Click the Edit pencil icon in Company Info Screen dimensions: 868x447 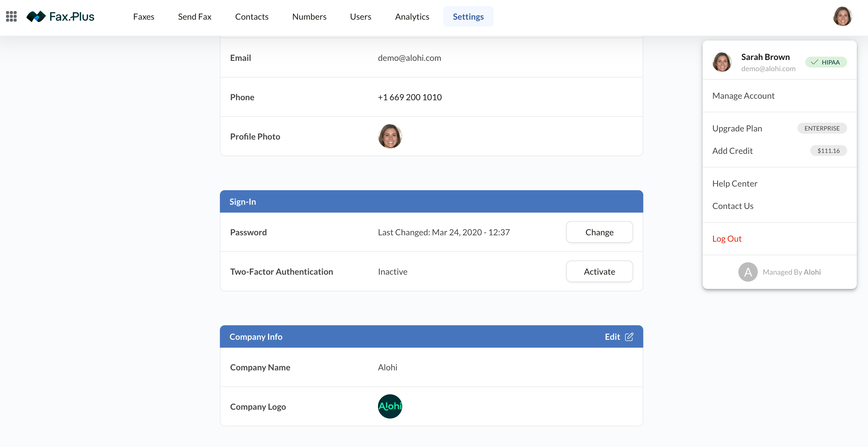point(629,336)
